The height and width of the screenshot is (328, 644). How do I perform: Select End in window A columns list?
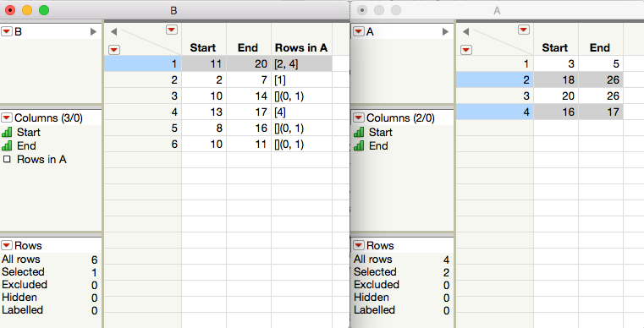pyautogui.click(x=378, y=145)
